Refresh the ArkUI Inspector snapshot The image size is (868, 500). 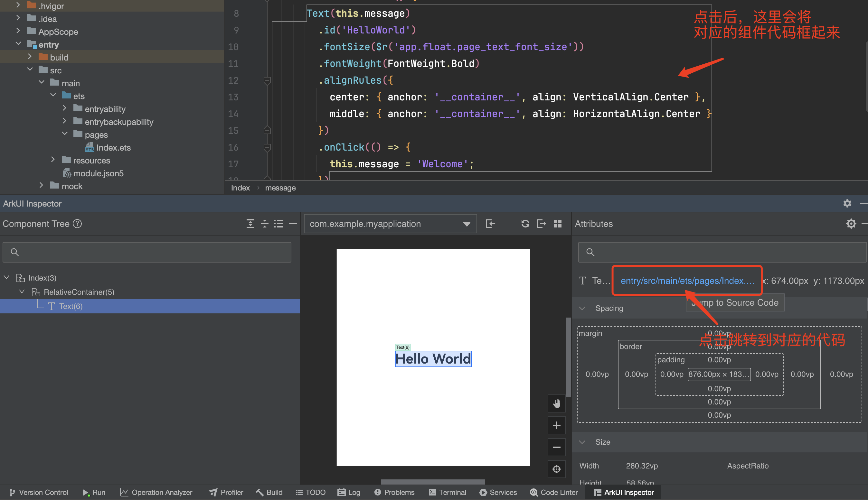[525, 224]
